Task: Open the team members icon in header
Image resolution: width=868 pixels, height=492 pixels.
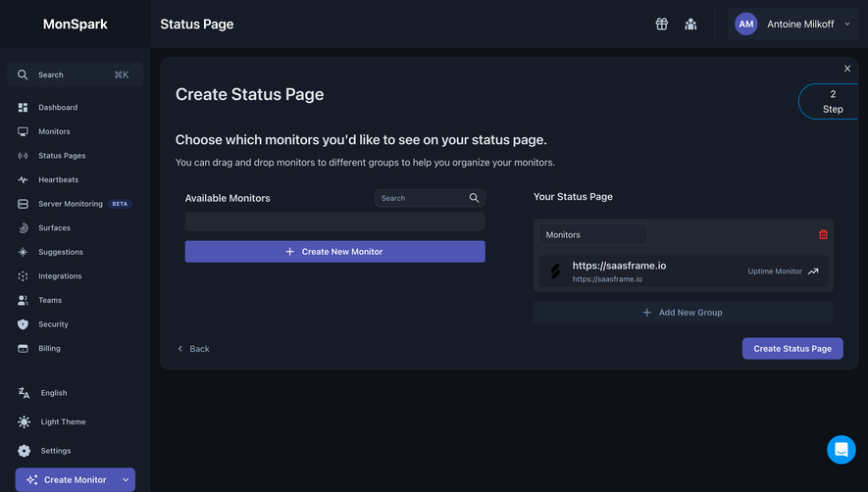Action: point(690,24)
